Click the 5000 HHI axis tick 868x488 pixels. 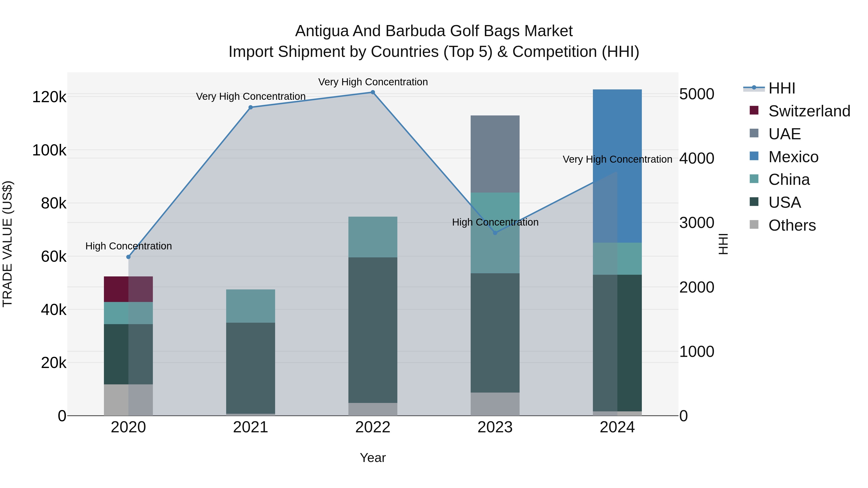pyautogui.click(x=697, y=94)
